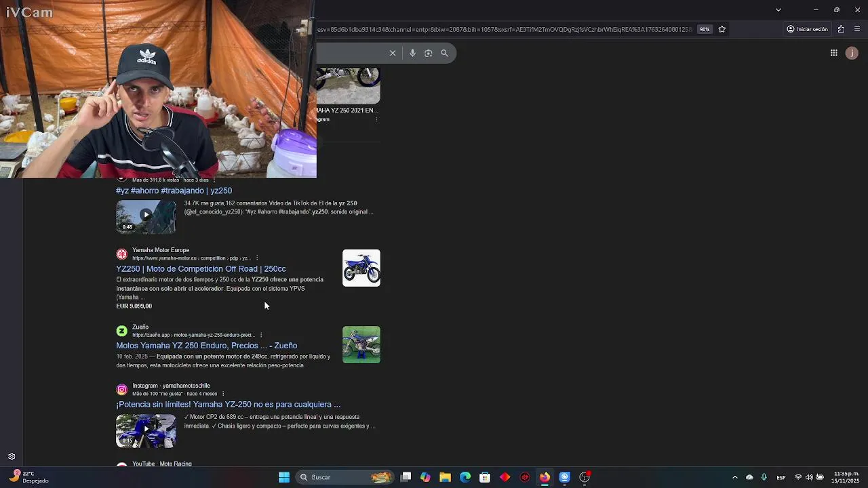
Task: Click the YAMAHA YZ 250 2021 image card
Action: coord(348,85)
